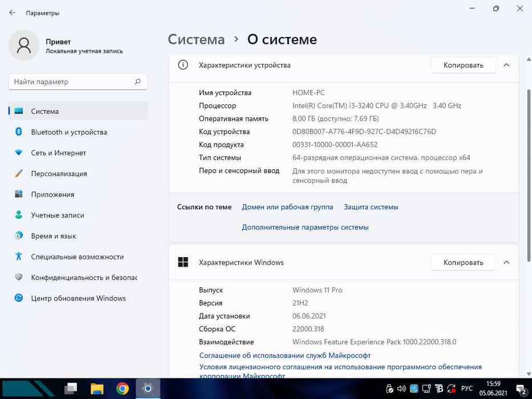Open File Explorer from the taskbar
532x399 pixels.
pos(97,389)
